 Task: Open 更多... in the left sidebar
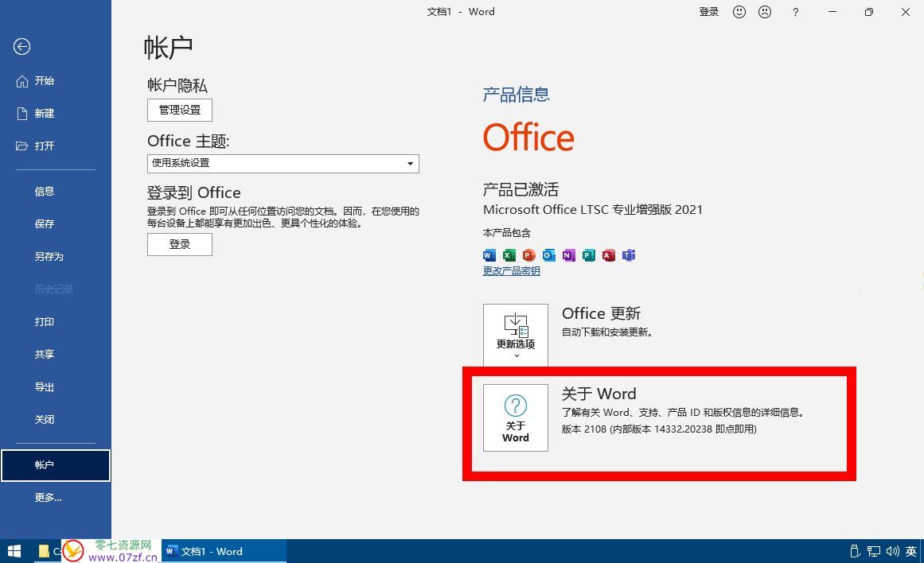tap(48, 498)
